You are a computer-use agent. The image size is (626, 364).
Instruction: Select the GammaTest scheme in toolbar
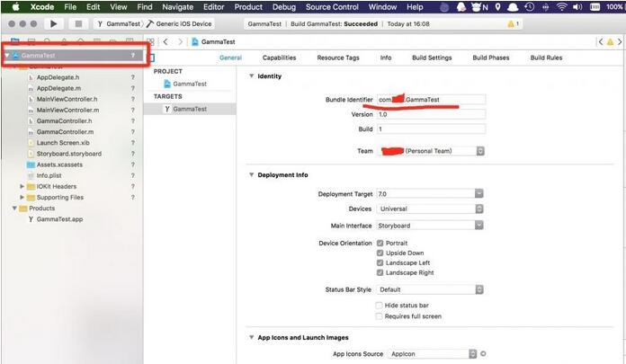(119, 24)
